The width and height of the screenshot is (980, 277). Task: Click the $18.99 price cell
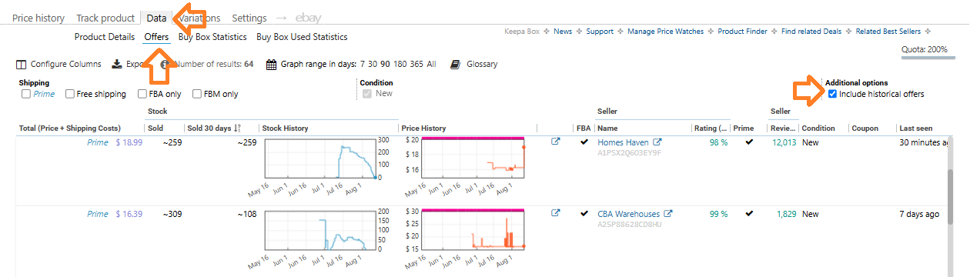click(x=129, y=142)
